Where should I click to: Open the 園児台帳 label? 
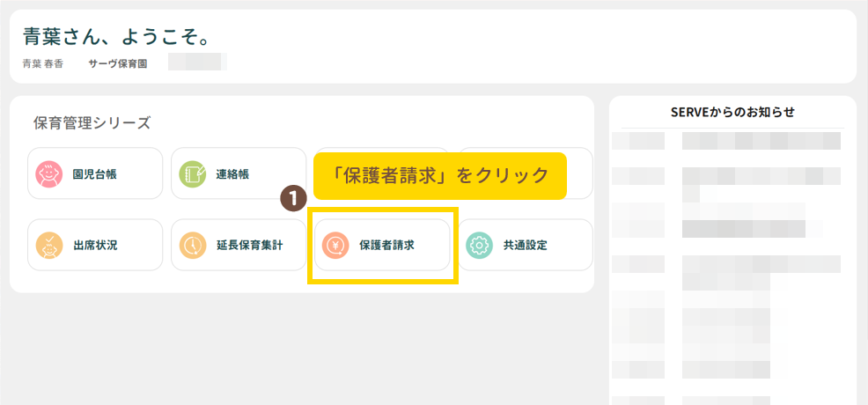pos(94,174)
